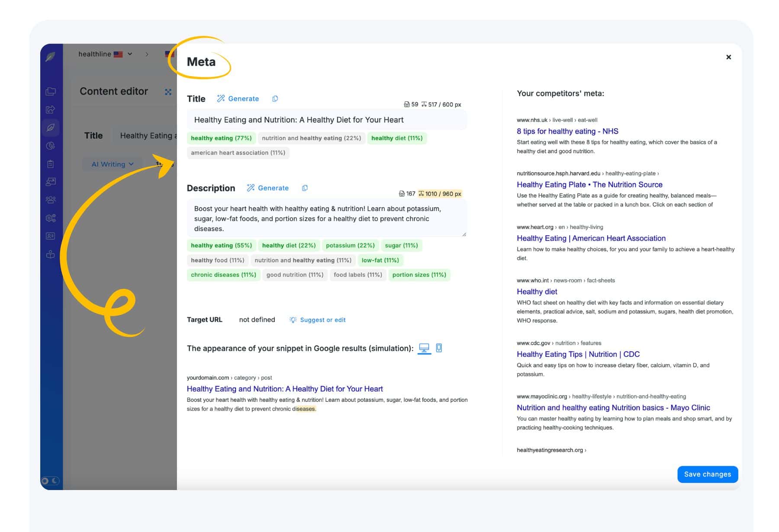Image resolution: width=779 pixels, height=532 pixels.
Task: Toggle dark mode switch in sidebar
Action: tap(50, 481)
